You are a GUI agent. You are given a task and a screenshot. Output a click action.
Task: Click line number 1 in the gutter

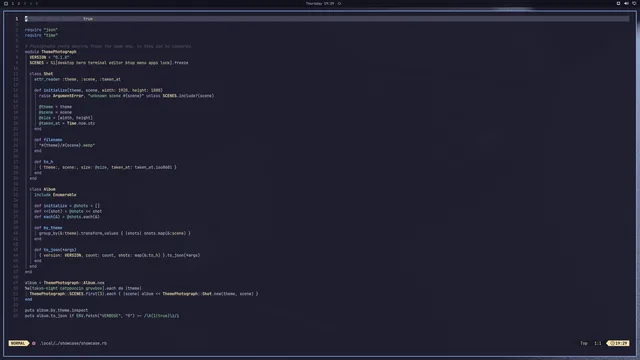tap(17, 19)
